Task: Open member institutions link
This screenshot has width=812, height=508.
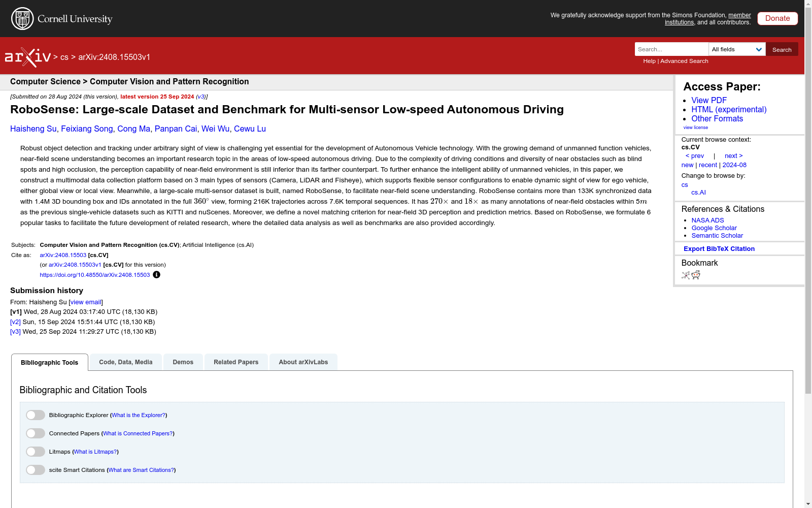Action: click(x=708, y=19)
